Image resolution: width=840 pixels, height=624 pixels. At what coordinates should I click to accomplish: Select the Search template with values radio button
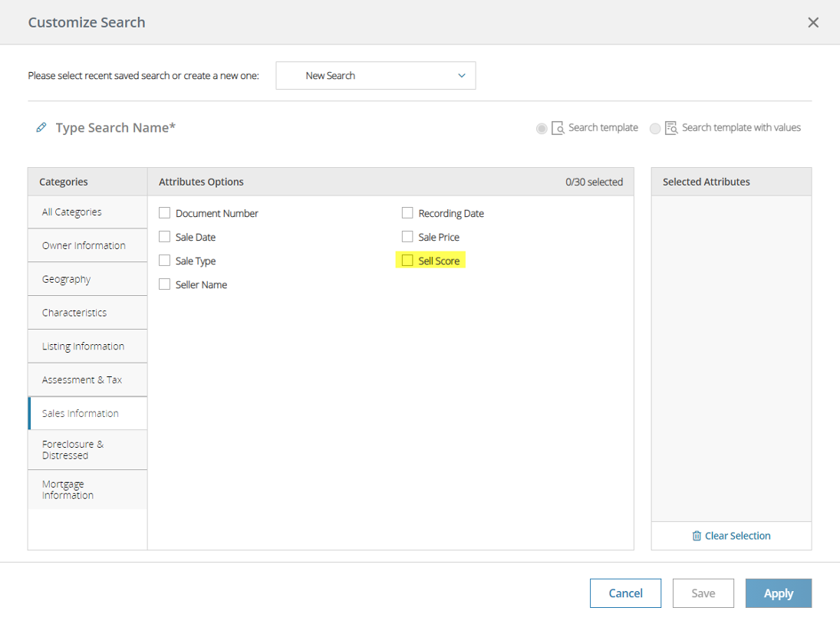click(655, 128)
